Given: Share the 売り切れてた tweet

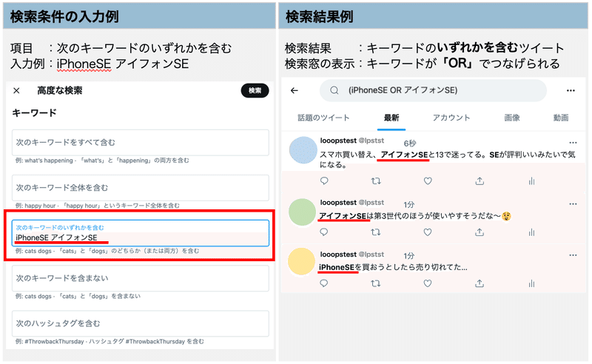Looking at the screenshot, I should point(480,283).
